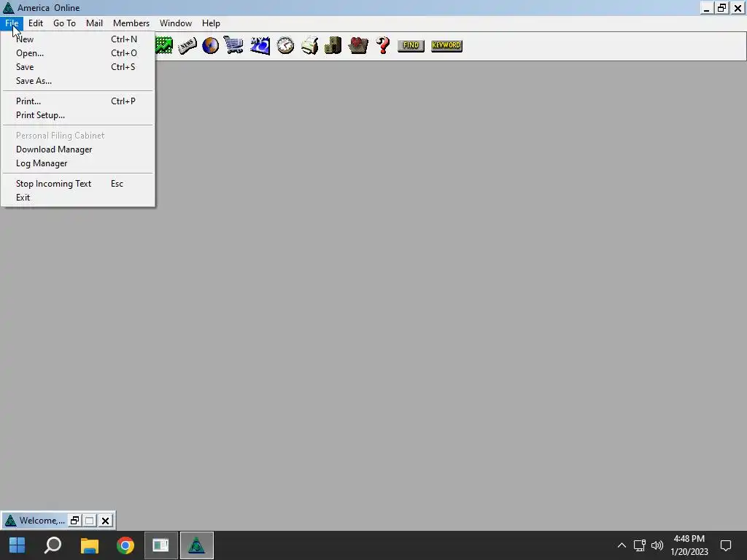Click the KEYWORD toolbar button
This screenshot has width=747, height=560.
446,45
